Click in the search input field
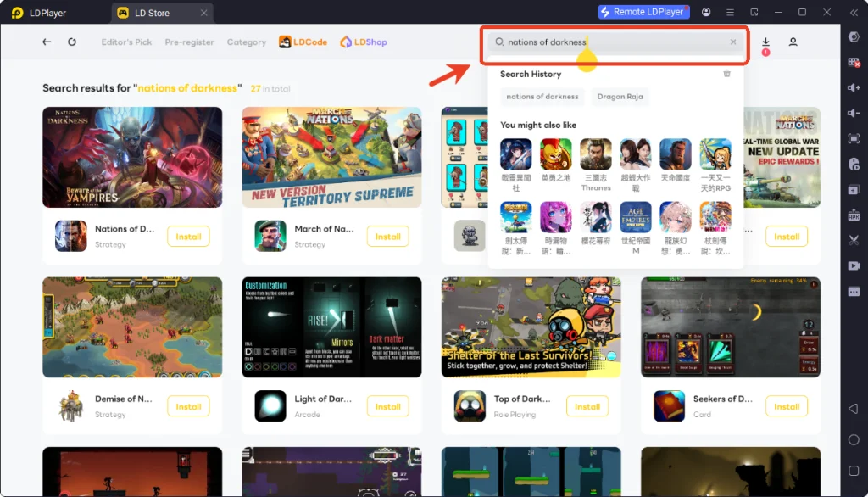Image resolution: width=868 pixels, height=497 pixels. (x=615, y=42)
